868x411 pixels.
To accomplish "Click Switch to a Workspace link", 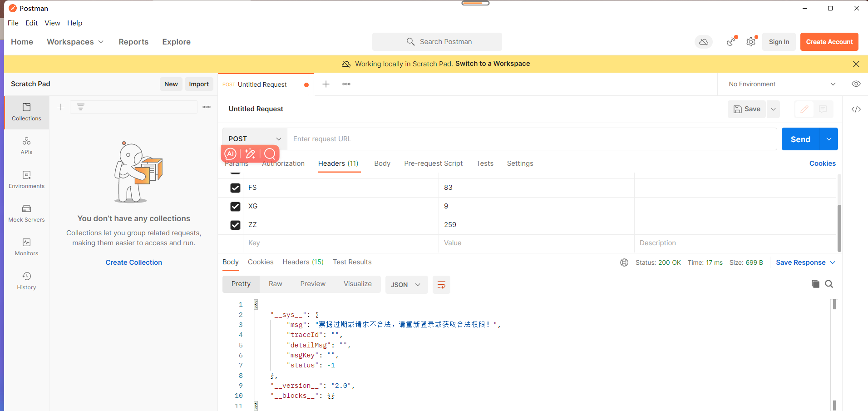I will (x=493, y=64).
